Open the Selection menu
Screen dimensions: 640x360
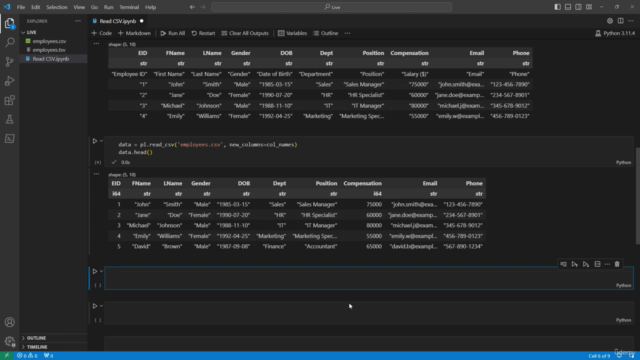tap(57, 7)
